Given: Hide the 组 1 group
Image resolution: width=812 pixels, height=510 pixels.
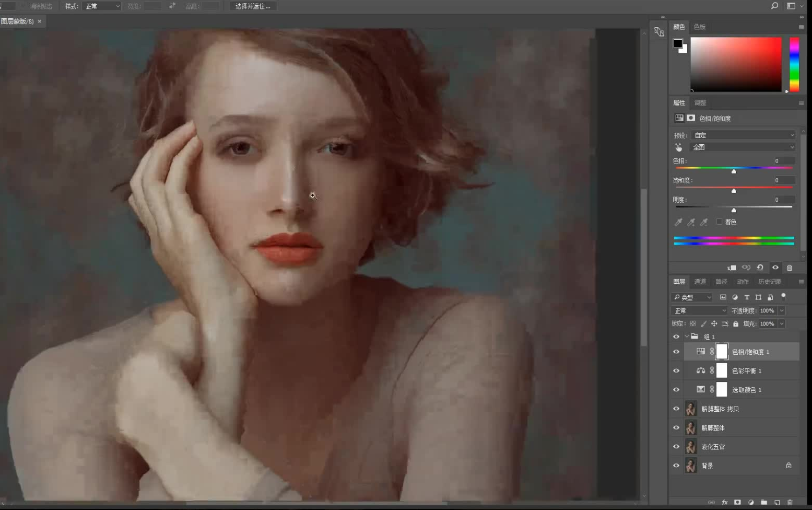Looking at the screenshot, I should click(x=676, y=337).
